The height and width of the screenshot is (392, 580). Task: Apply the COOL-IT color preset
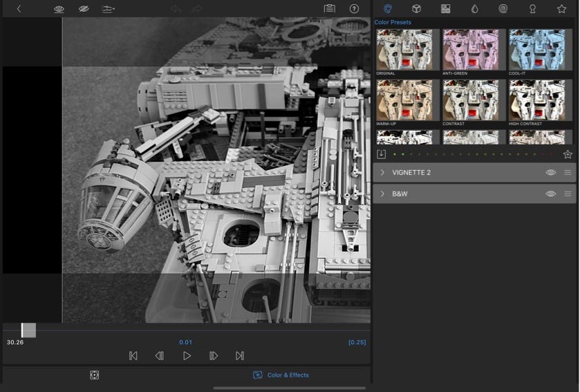540,50
